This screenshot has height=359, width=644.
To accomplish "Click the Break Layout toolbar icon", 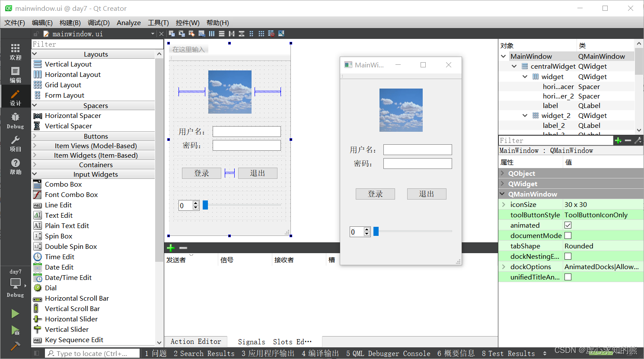I will pyautogui.click(x=271, y=34).
